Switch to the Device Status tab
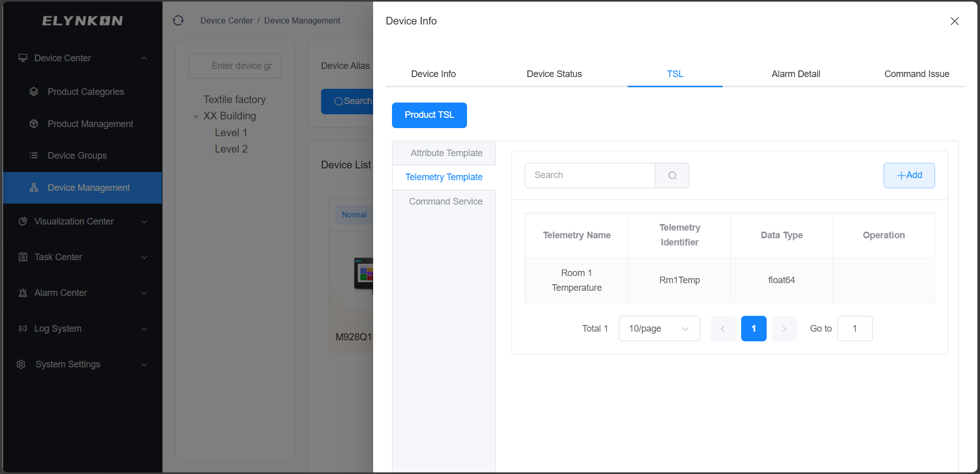Image resolution: width=980 pixels, height=474 pixels. [554, 74]
